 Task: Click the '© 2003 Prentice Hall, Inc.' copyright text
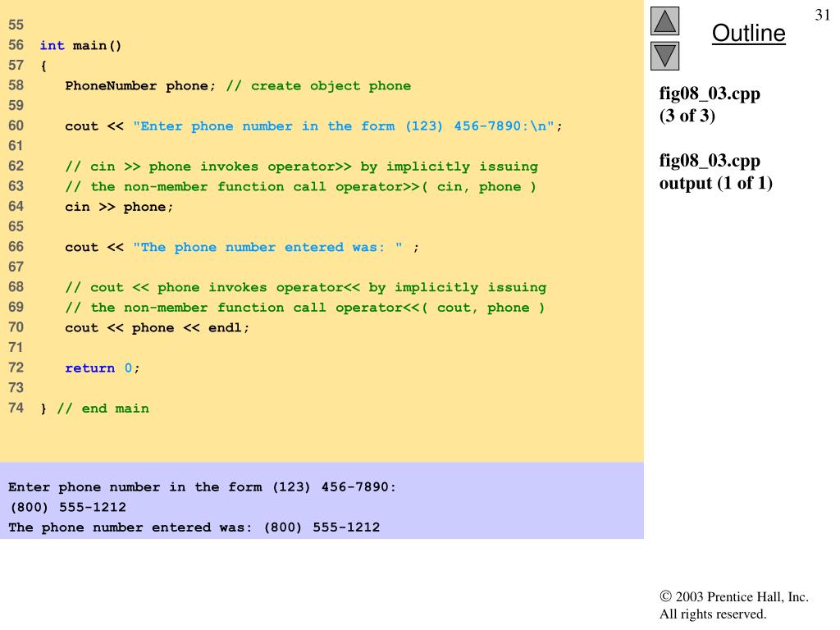coord(734,597)
